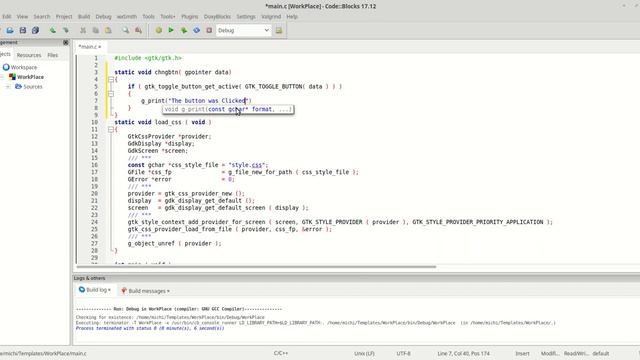
Task: Click the Build and run icon
Action: click(184, 30)
